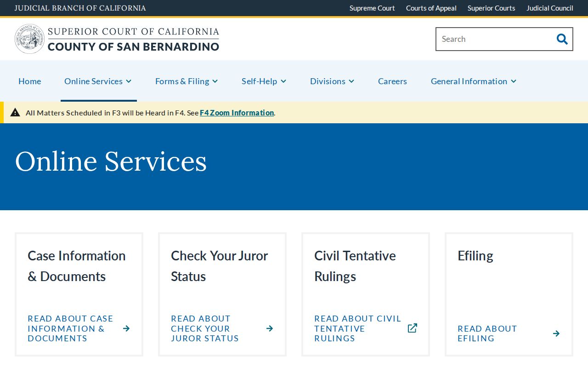
Task: Click the Case Information & Documents heading
Action: tap(77, 266)
